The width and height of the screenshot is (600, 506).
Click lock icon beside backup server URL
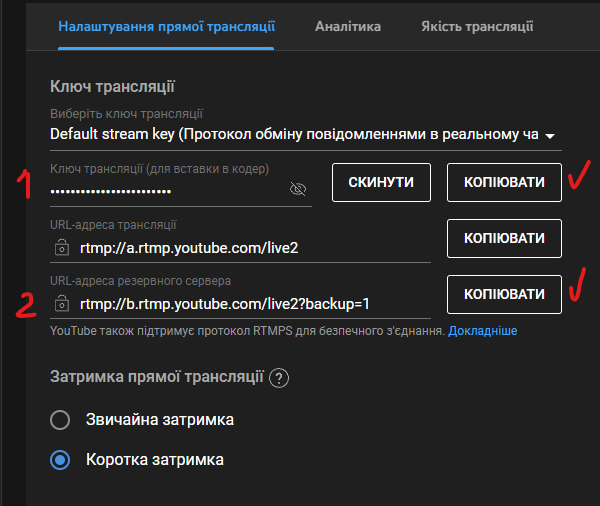[62, 302]
